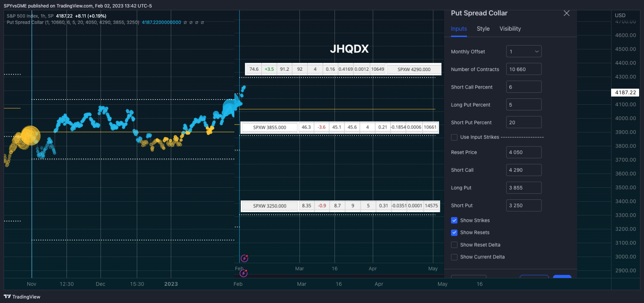644x303 pixels.
Task: Switch to the Inputs tab
Action: [459, 29]
